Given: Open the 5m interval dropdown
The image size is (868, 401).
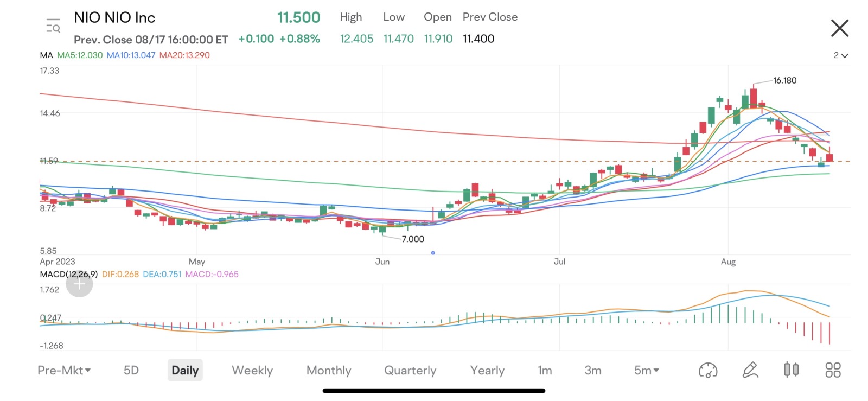Looking at the screenshot, I should tap(646, 370).
